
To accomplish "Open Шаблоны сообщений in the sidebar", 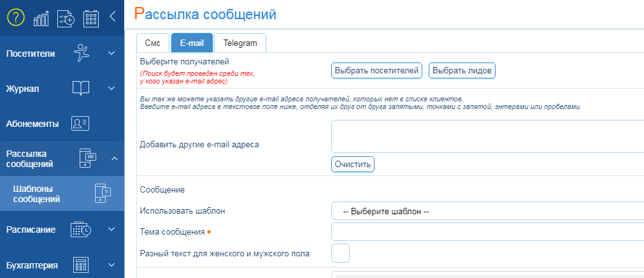I will [37, 193].
